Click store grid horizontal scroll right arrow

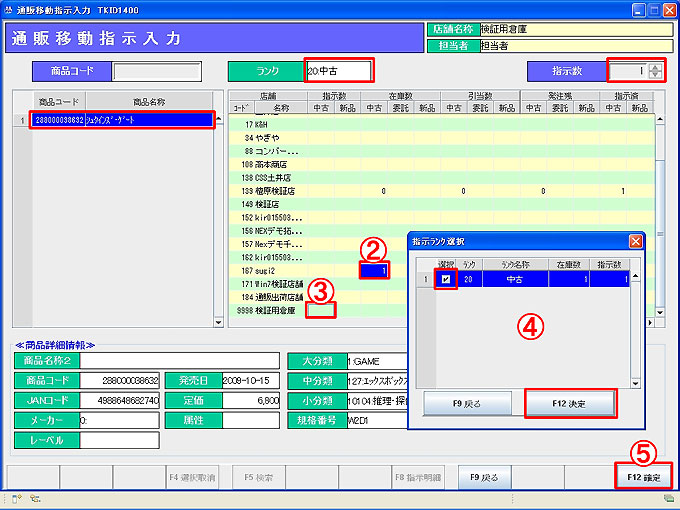tap(650, 322)
